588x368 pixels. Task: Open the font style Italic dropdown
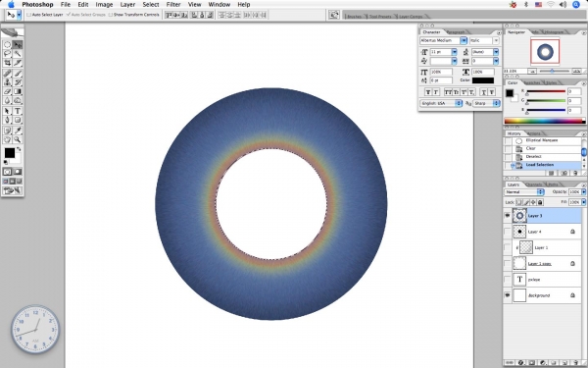(x=496, y=40)
